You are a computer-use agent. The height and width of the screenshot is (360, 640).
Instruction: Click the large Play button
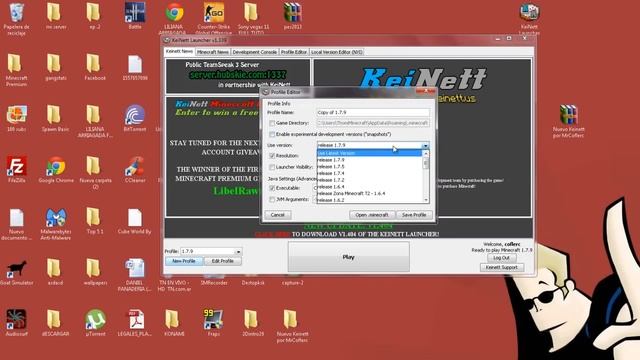349,257
